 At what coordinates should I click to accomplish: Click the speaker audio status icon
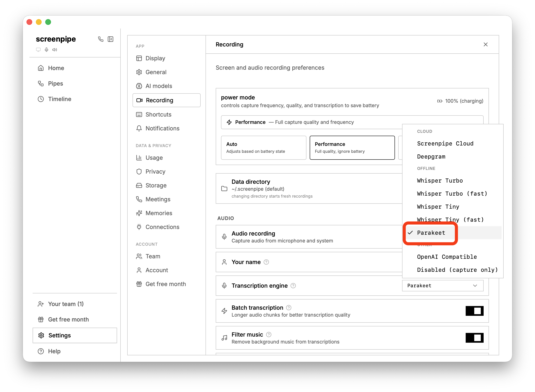click(55, 50)
